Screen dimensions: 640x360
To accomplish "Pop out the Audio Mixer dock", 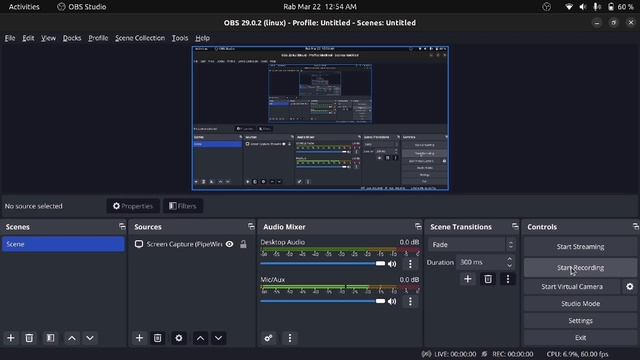I will (x=418, y=226).
